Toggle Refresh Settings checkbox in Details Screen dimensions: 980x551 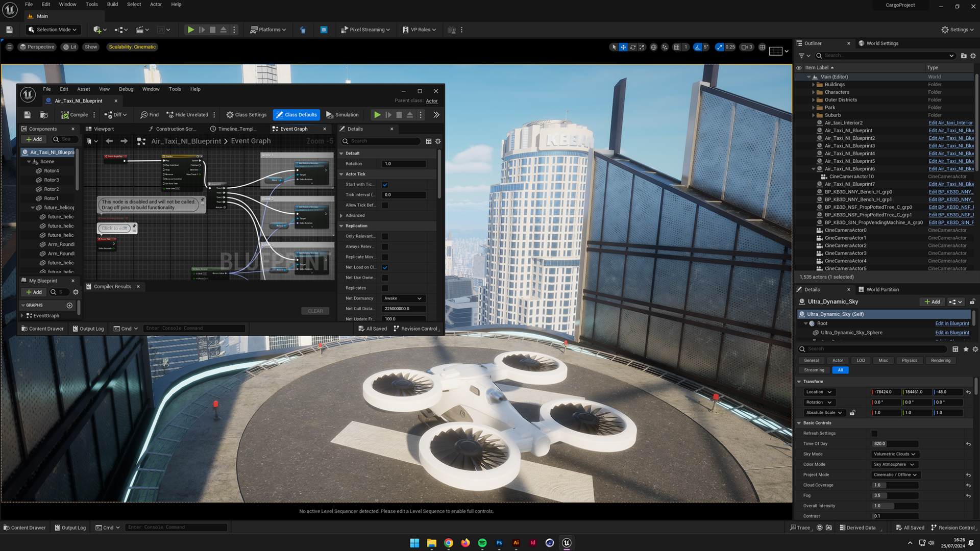874,433
